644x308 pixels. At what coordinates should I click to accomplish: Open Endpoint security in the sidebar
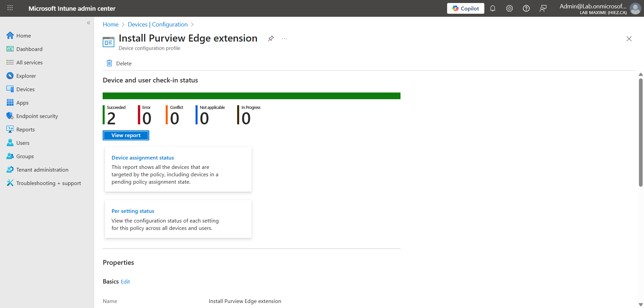(37, 116)
